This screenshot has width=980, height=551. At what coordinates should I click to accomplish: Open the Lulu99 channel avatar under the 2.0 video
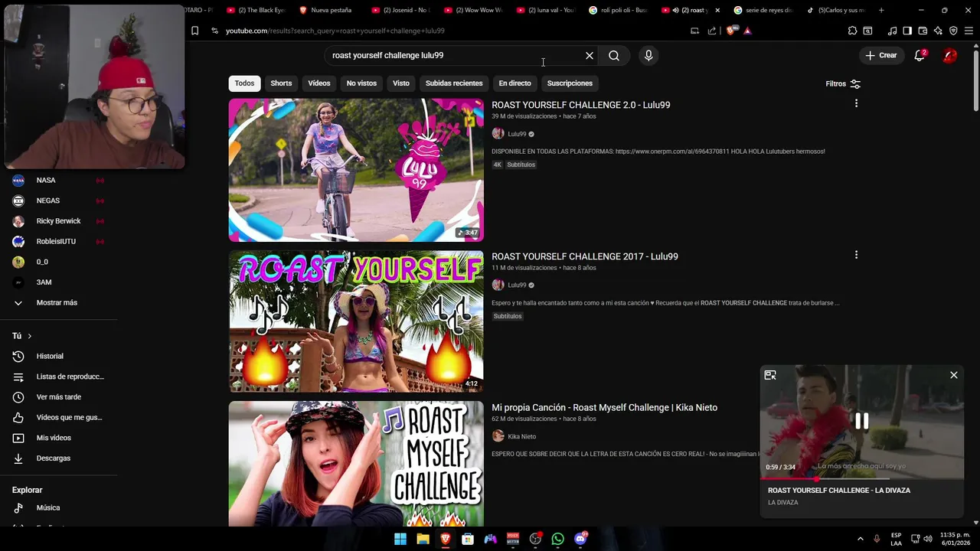point(498,134)
